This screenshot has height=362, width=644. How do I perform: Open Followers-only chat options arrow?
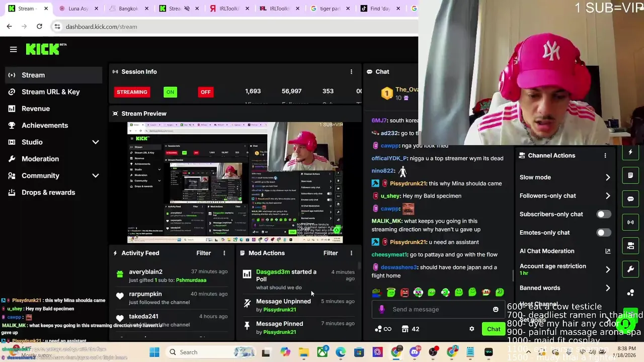(608, 196)
